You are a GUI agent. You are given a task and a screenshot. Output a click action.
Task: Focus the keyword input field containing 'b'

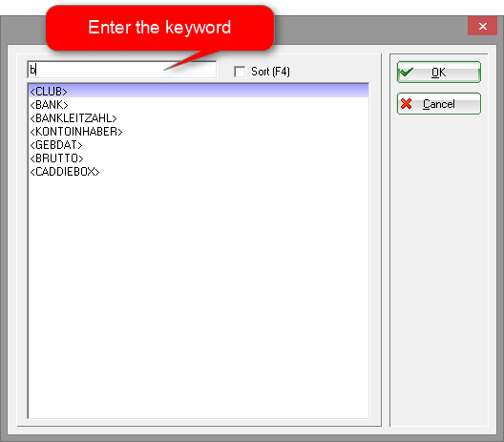[x=122, y=70]
